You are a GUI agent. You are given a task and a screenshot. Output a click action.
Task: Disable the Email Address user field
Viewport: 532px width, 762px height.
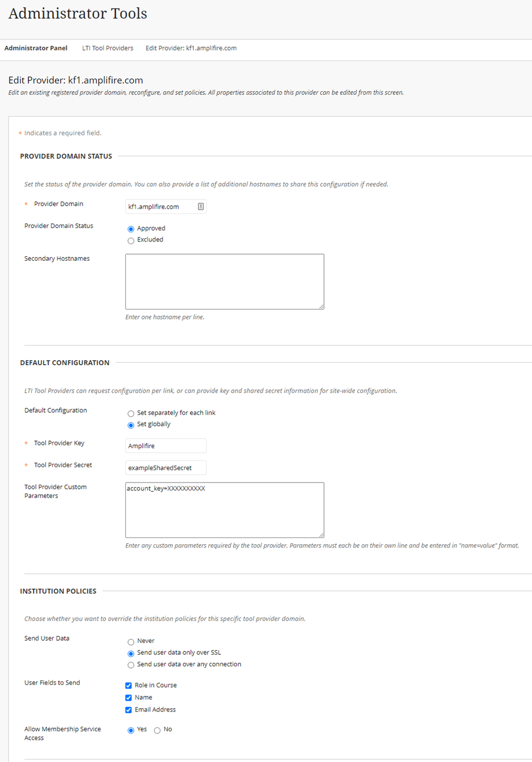pos(129,709)
